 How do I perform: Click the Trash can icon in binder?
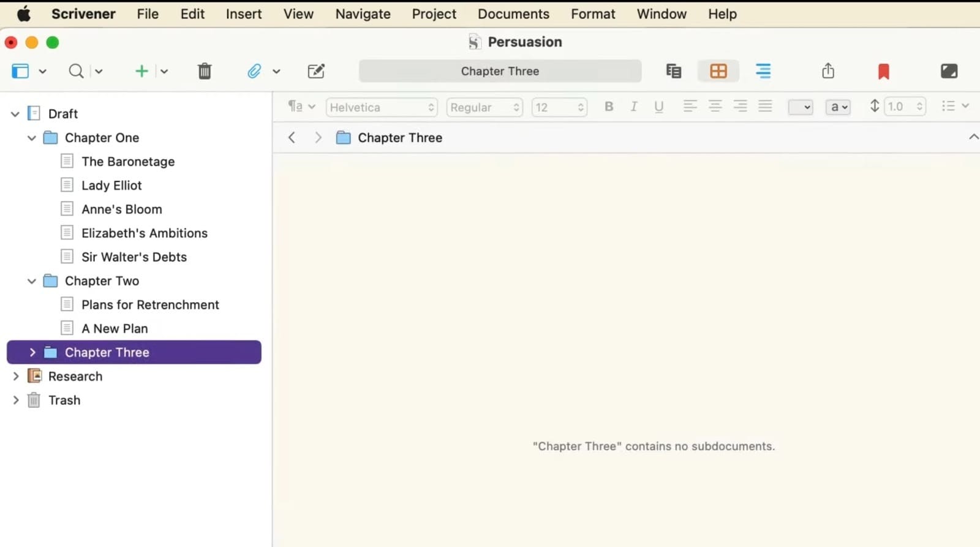click(x=34, y=400)
